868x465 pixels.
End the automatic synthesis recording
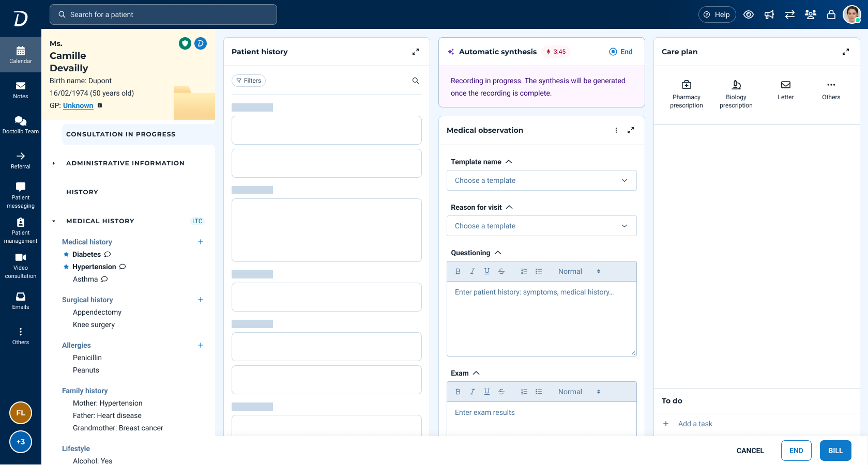pos(621,52)
